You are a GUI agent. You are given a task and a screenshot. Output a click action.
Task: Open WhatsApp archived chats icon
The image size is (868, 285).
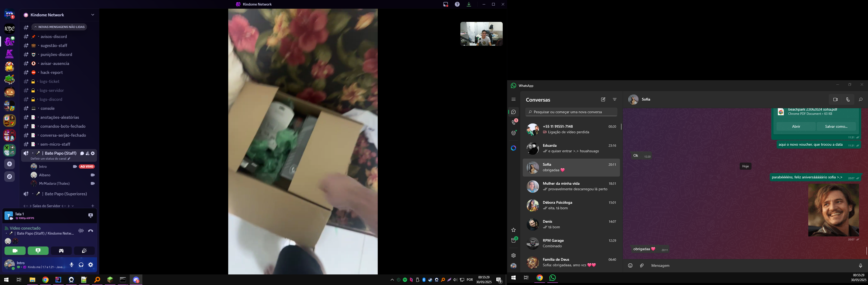[x=514, y=240]
